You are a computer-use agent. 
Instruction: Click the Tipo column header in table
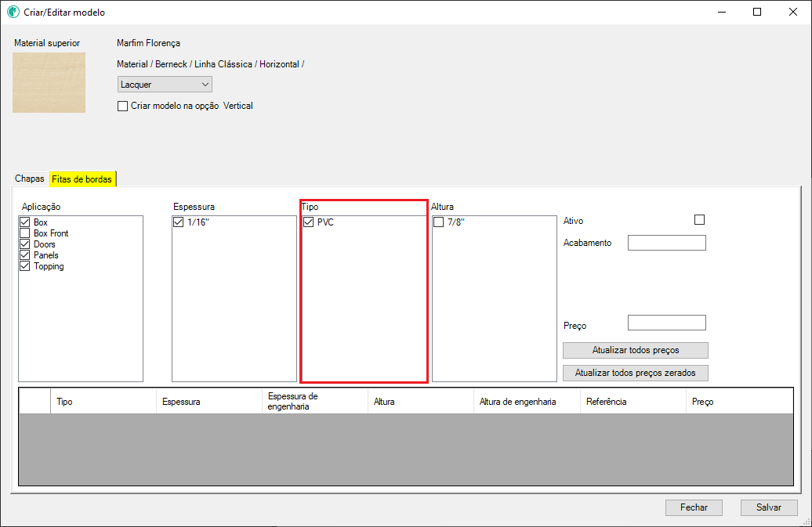[x=103, y=402]
